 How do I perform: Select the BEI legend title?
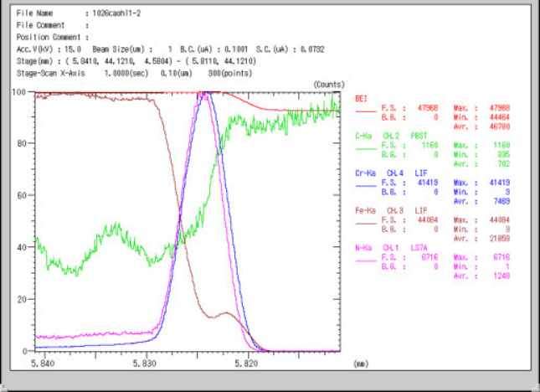pos(362,99)
